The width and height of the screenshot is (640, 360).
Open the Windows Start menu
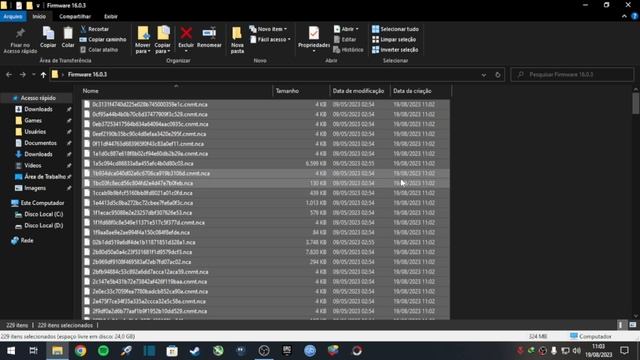coord(11,351)
